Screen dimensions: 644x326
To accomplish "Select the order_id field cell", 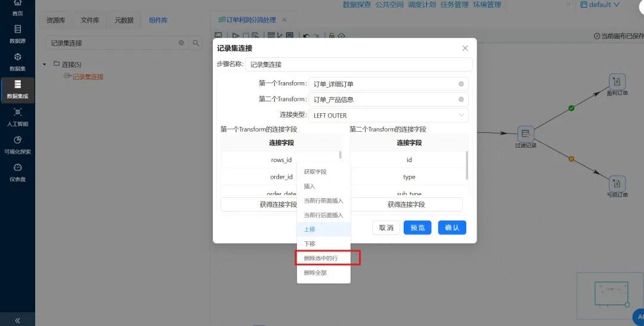I will coord(281,177).
